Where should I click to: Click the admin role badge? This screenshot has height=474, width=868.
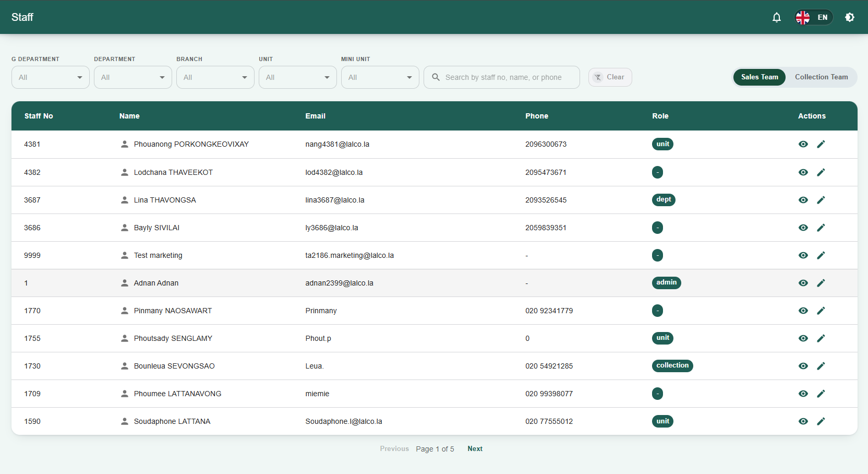point(667,282)
